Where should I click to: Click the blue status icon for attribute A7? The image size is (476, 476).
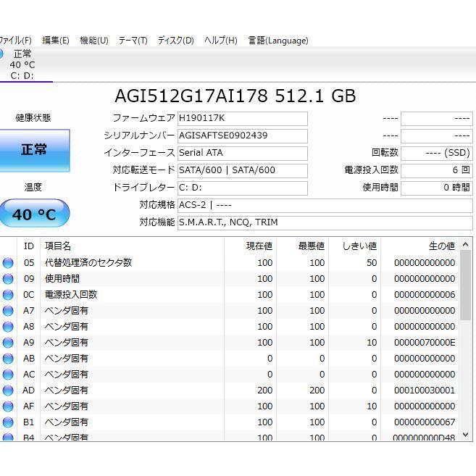point(8,311)
